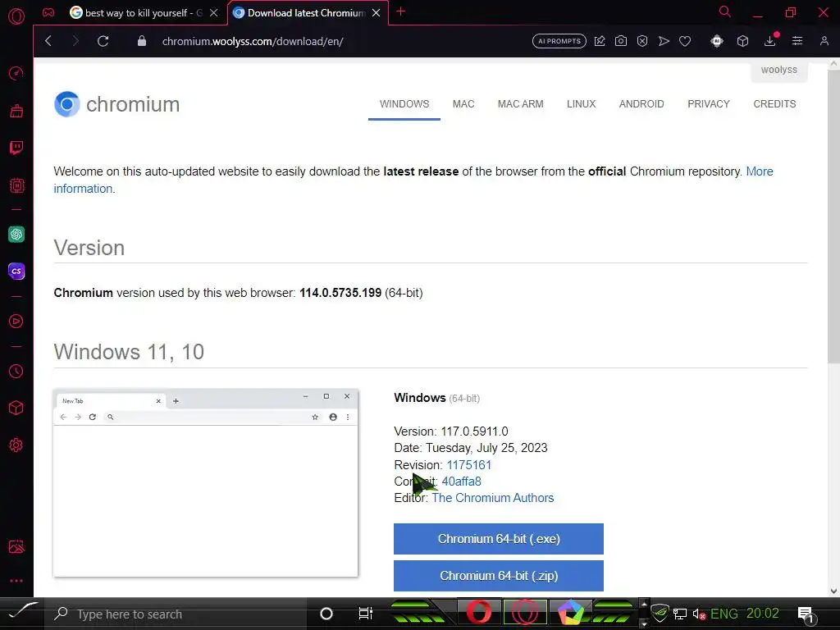840x630 pixels.
Task: Click the scrollbar down arrow
Action: [833, 591]
